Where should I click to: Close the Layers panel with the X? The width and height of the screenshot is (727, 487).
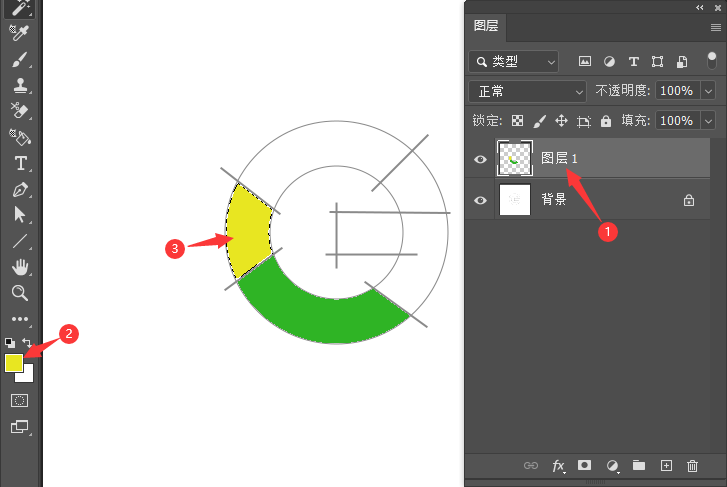coord(718,8)
